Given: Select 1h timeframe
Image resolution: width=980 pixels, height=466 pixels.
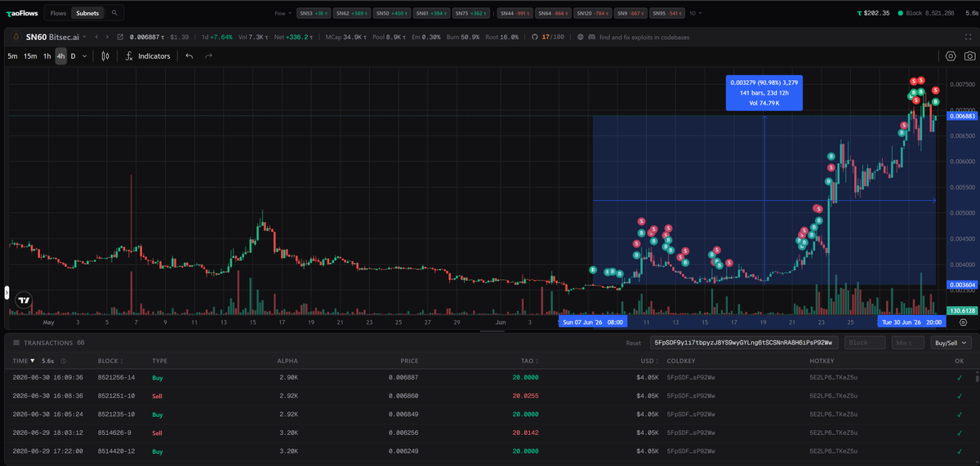Looking at the screenshot, I should point(47,56).
